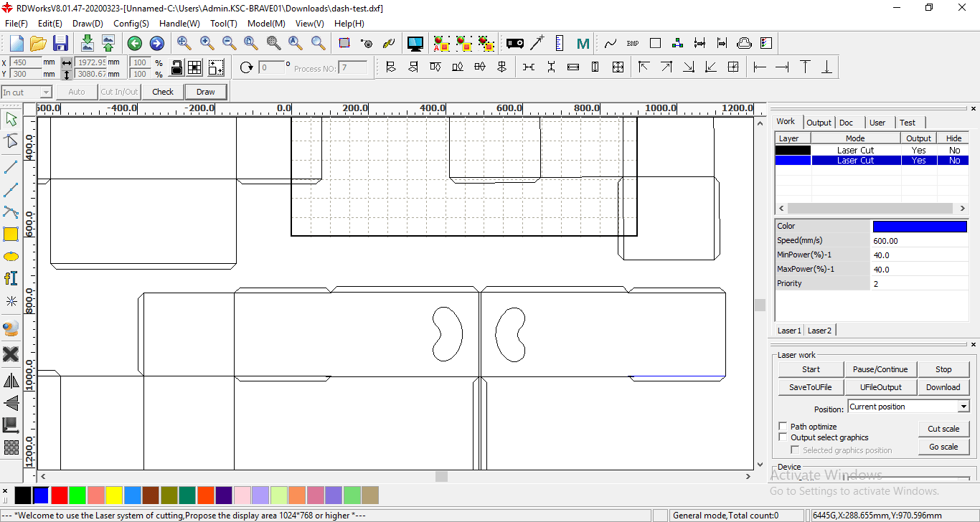Choose the text tool in left toolbar
The height and width of the screenshot is (522, 980).
pyautogui.click(x=11, y=278)
